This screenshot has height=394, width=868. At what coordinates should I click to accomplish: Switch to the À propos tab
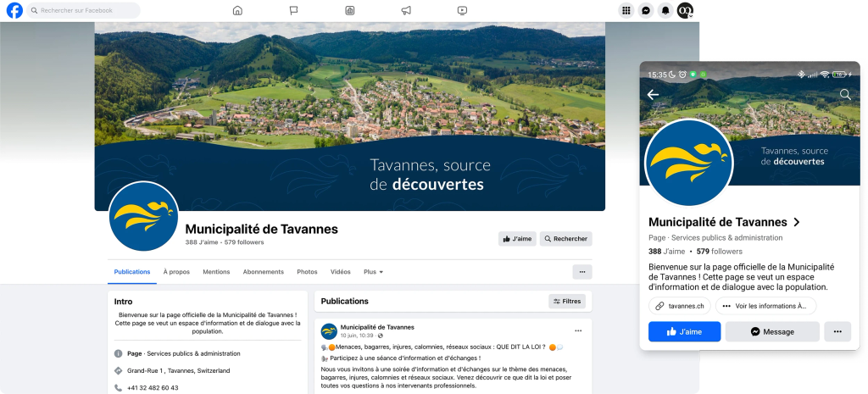(x=176, y=272)
